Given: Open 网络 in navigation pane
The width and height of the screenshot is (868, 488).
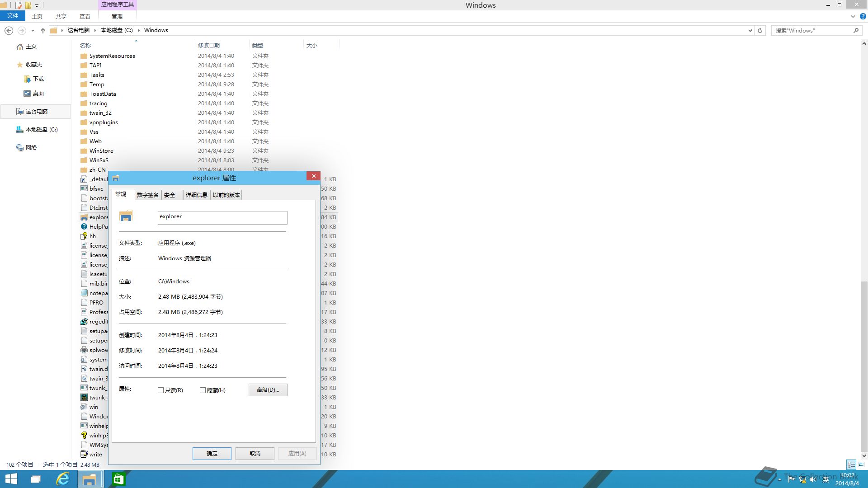Looking at the screenshot, I should 27,148.
